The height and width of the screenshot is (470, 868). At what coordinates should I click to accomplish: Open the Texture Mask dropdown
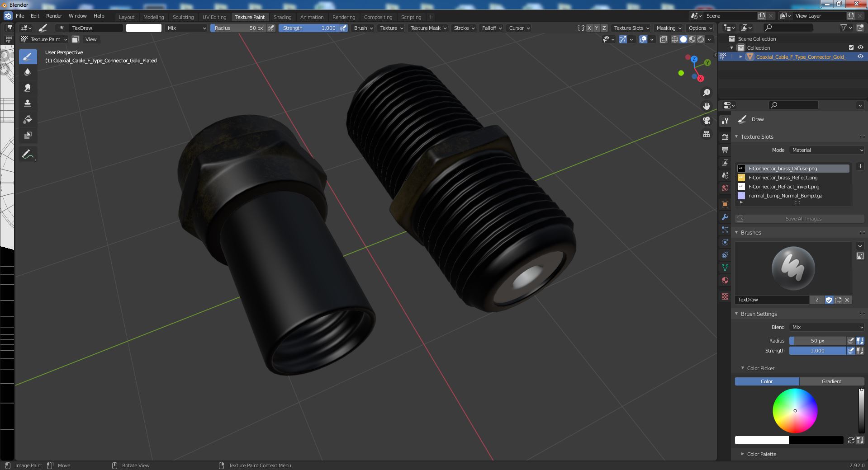tap(428, 28)
